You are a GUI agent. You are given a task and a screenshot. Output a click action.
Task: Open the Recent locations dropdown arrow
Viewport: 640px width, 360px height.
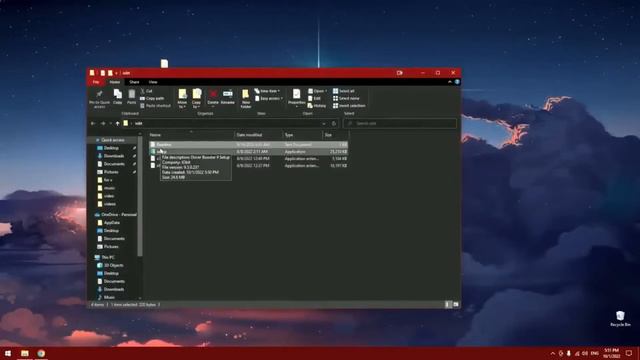pyautogui.click(x=110, y=123)
